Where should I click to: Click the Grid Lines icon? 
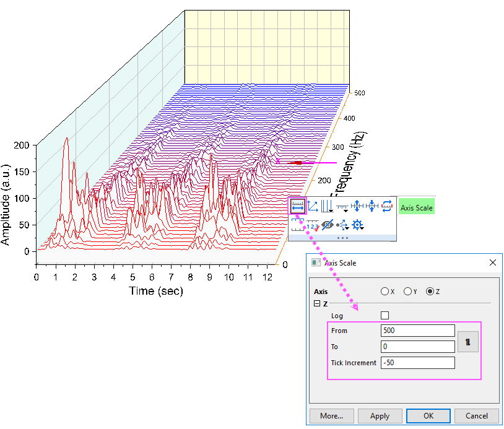coord(327,205)
